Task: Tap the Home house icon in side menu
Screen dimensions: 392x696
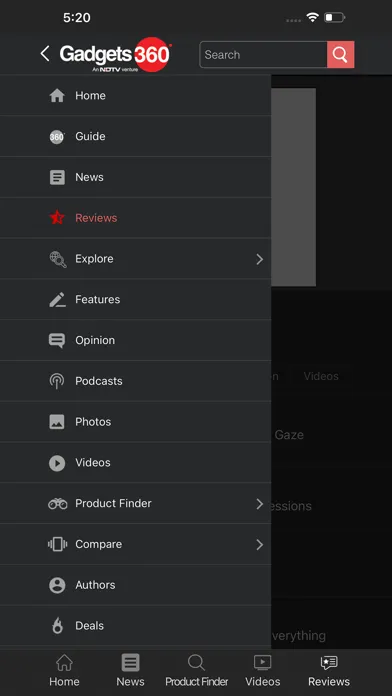Action: [x=57, y=95]
